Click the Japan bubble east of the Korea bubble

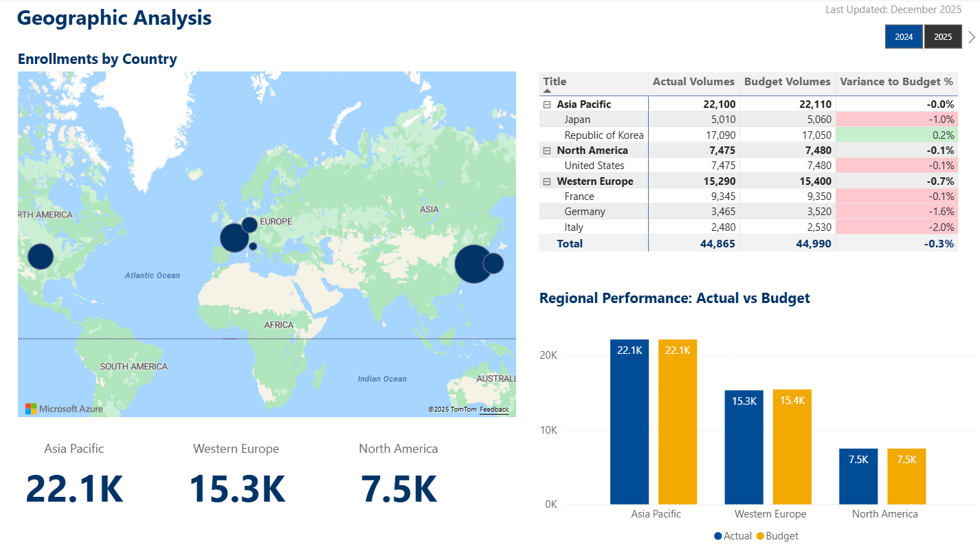pyautogui.click(x=493, y=263)
